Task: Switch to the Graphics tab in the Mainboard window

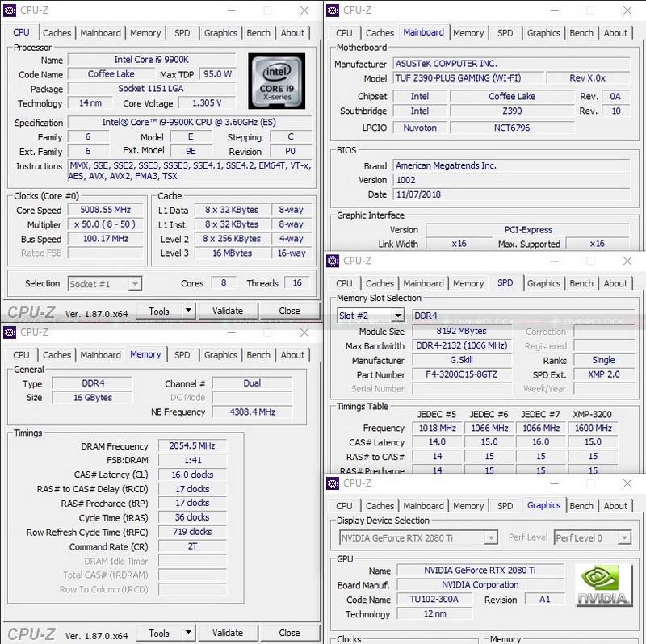Action: pos(543,33)
